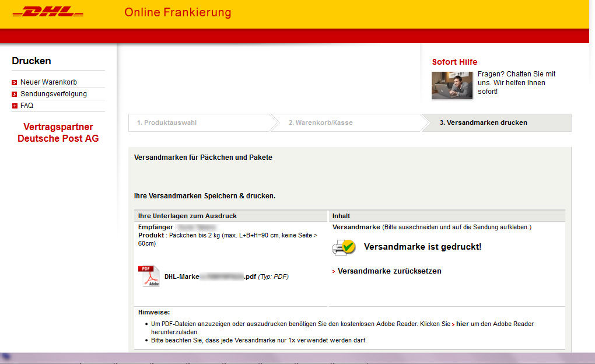
Task: Click Vertragspartner Deutsche Post AG text
Action: pyautogui.click(x=58, y=132)
